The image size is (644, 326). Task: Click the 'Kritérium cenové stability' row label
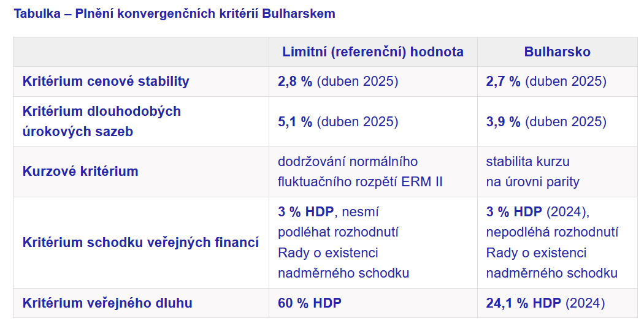(106, 81)
